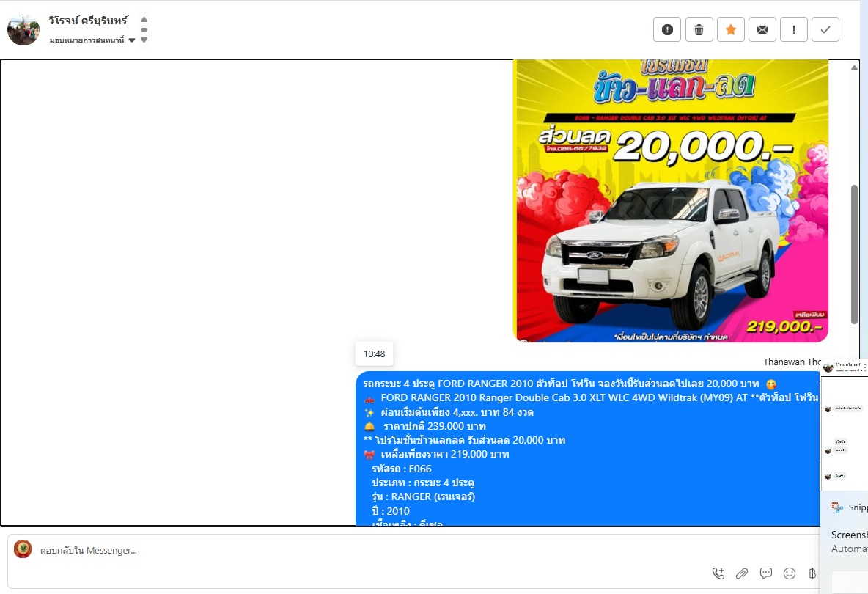
Task: Click the 10:48 timestamp label
Action: (x=374, y=353)
